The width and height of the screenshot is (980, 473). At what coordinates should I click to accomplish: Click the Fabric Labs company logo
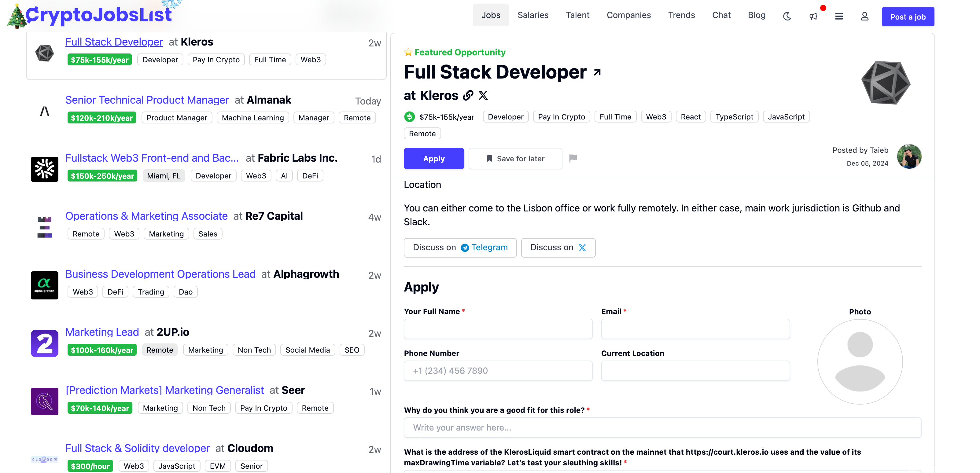coord(45,169)
